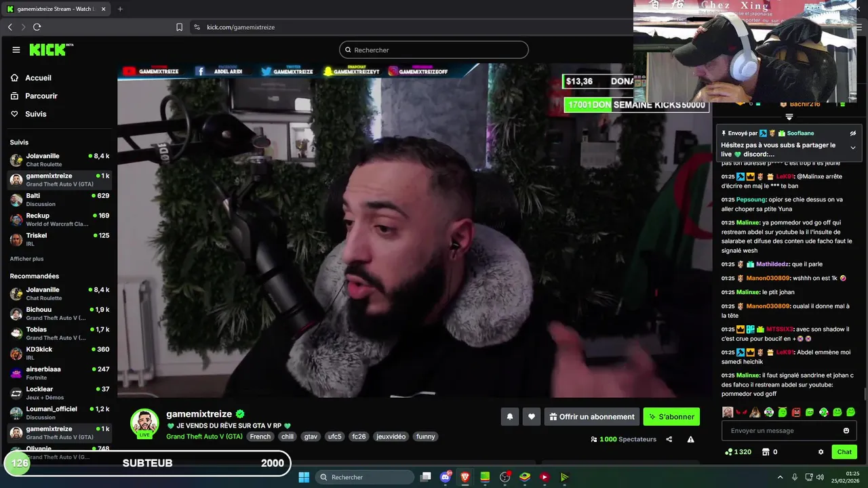Click taskbar Rechercher search box
The height and width of the screenshot is (488, 868).
[x=366, y=477]
